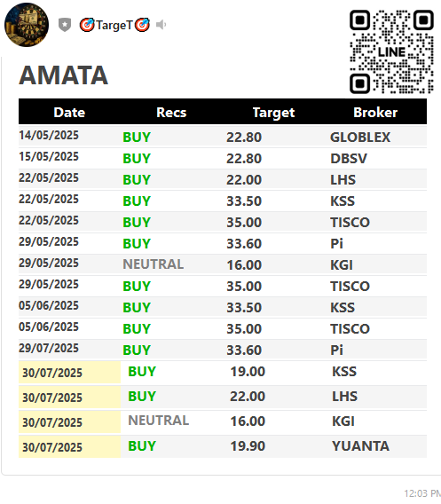Click the YUANTA broker entry

click(x=360, y=445)
